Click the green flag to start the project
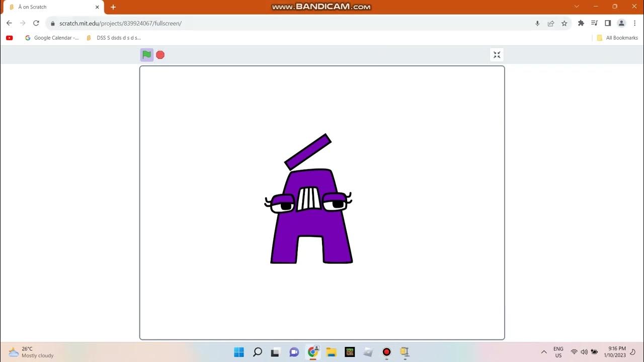Screen dimensions: 644x362 146,55
